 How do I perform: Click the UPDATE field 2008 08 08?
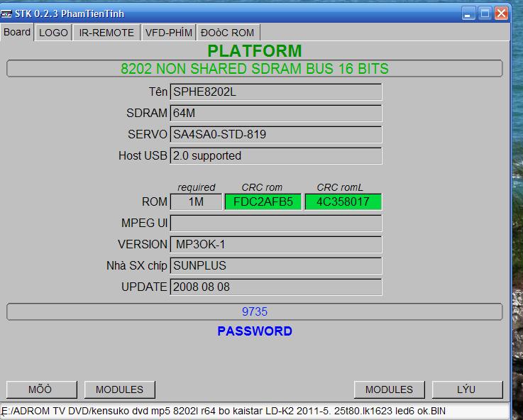click(276, 287)
